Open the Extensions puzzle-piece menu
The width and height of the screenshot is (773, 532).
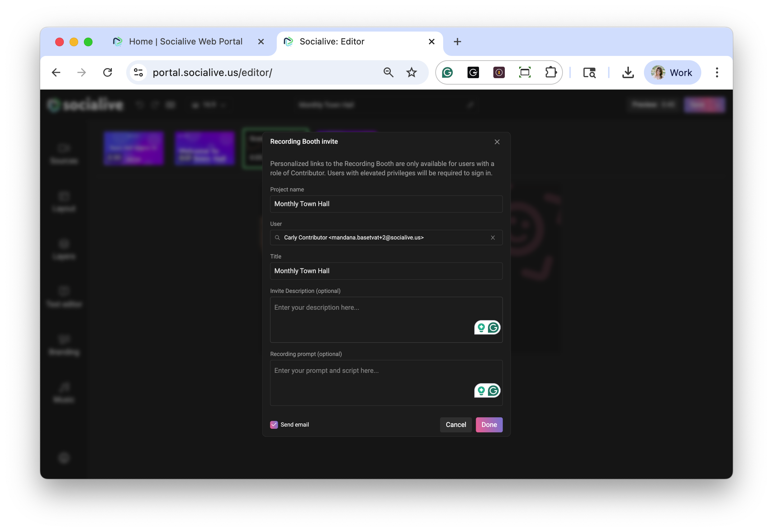coord(550,73)
